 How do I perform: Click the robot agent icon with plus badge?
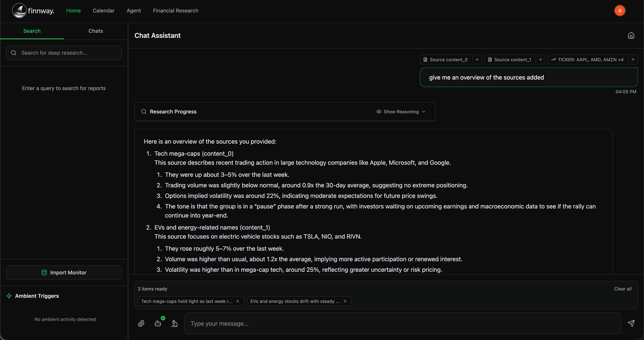(158, 323)
